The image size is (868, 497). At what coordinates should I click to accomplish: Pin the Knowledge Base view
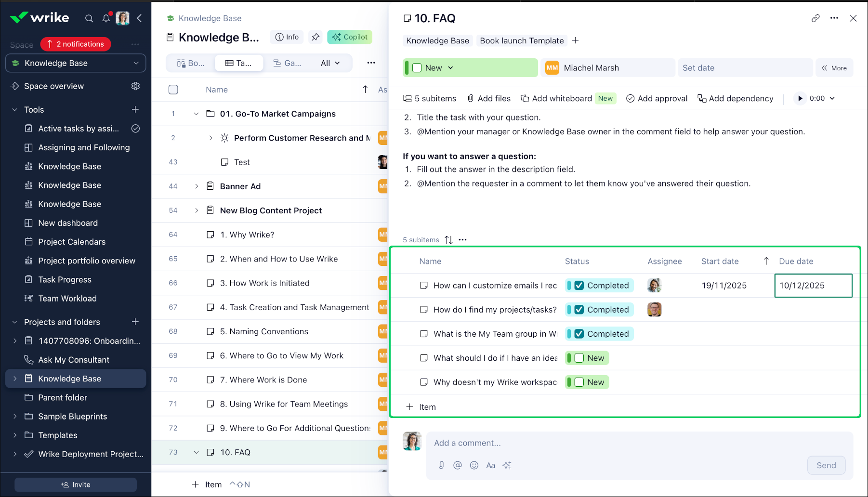click(316, 37)
